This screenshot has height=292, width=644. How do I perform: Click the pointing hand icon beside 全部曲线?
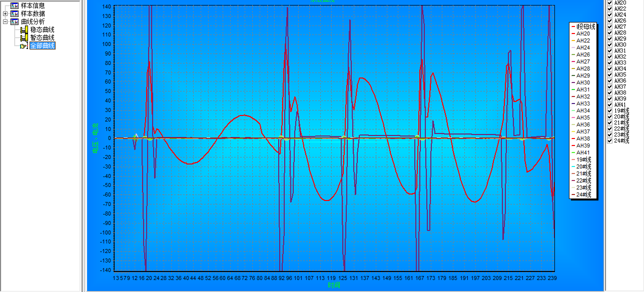click(x=24, y=46)
